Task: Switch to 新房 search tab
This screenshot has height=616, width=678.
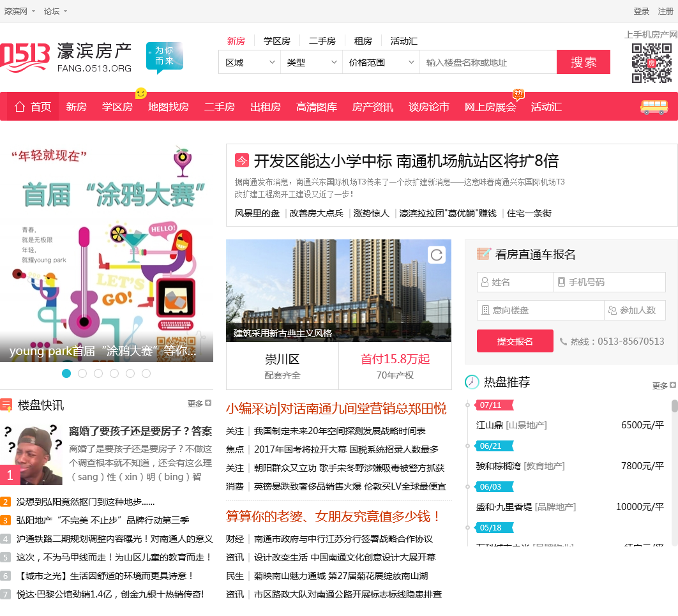Action: click(236, 41)
